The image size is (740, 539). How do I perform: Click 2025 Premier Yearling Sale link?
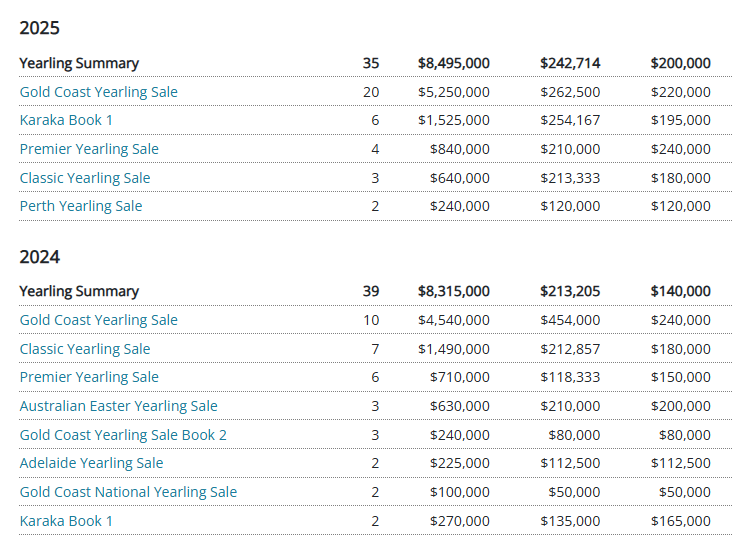pos(89,149)
